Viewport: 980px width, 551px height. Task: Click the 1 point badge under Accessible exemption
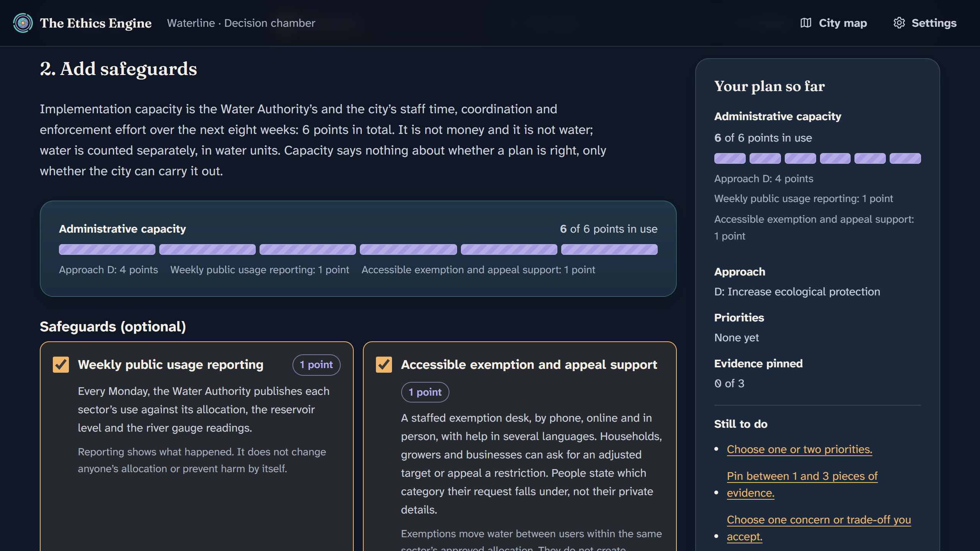click(425, 392)
